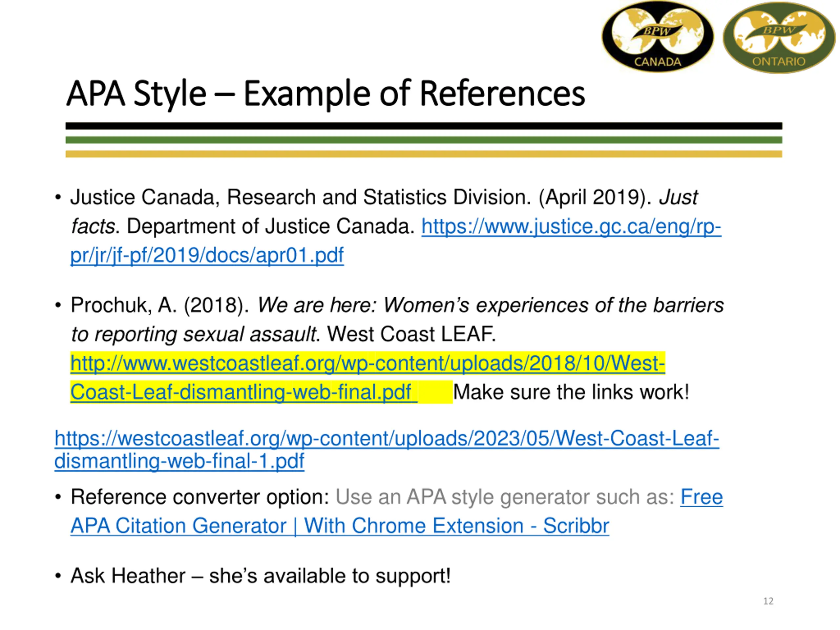Click 'Use an APA style generator such as:' text

505,497
